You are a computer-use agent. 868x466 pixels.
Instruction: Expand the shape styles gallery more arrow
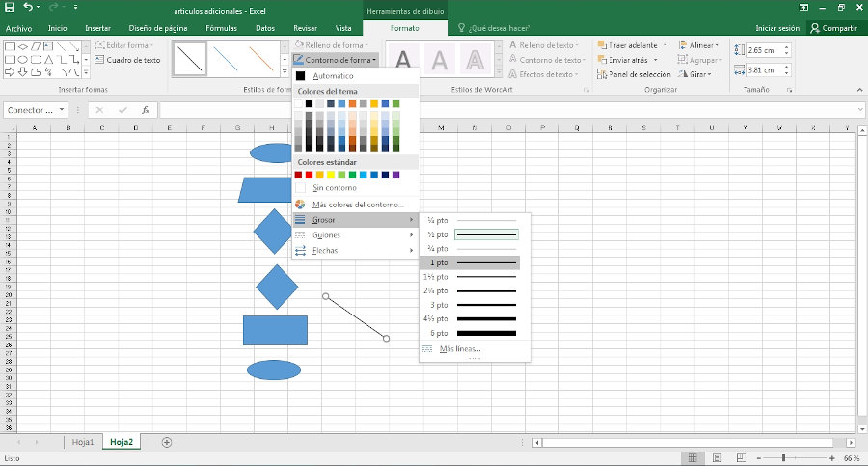[285, 72]
